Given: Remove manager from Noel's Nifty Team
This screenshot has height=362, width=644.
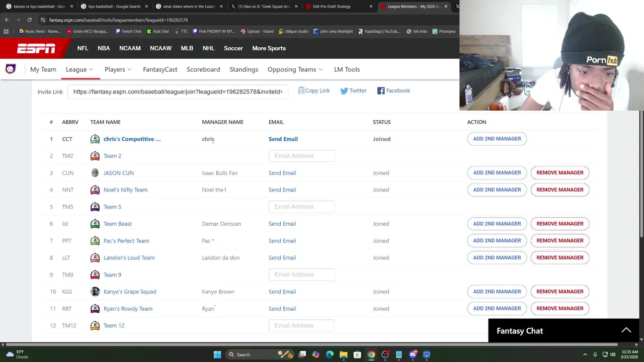Looking at the screenshot, I should click(x=559, y=190).
